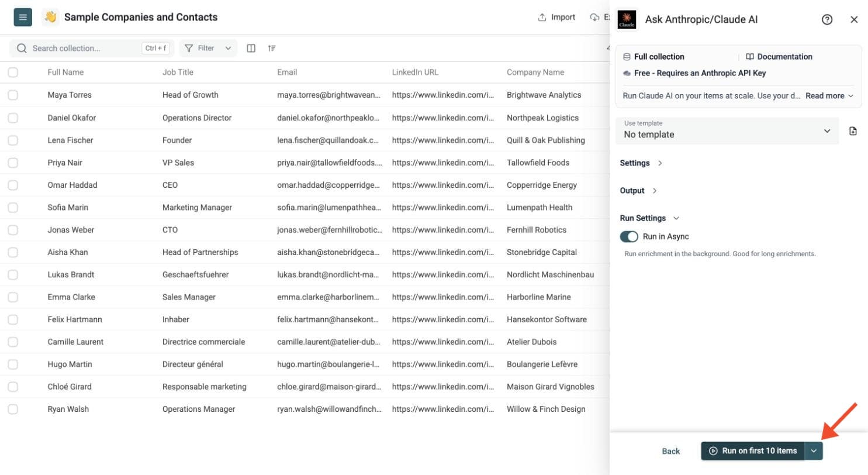This screenshot has height=475, width=868.
Task: Expand description with Read more
Action: pos(829,96)
